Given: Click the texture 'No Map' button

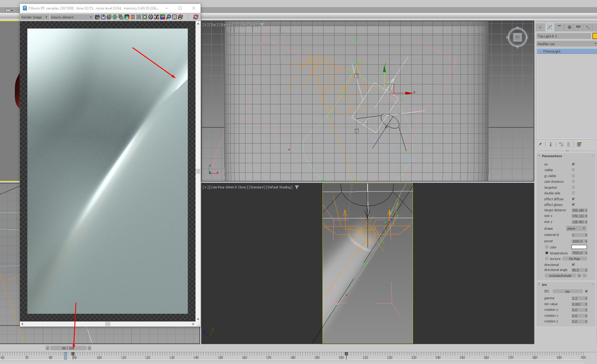Looking at the screenshot, I should (x=574, y=259).
